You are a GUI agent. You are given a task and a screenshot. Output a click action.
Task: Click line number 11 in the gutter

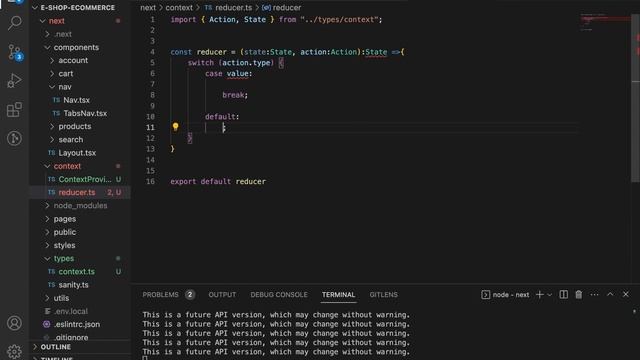tap(150, 127)
